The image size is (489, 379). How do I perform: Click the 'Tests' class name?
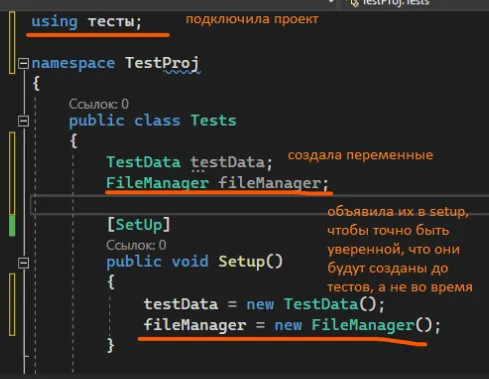(x=213, y=121)
